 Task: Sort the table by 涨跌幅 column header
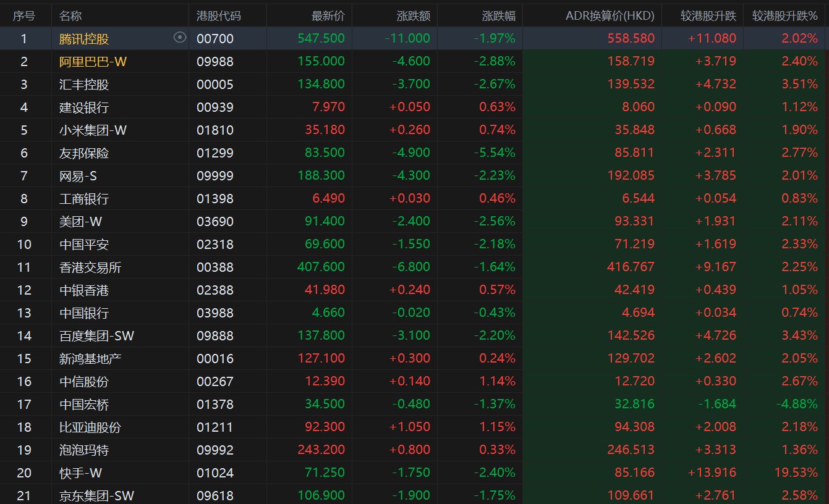498,16
